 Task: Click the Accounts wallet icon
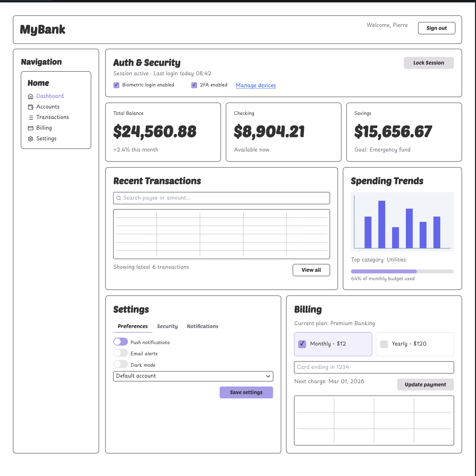tap(31, 107)
